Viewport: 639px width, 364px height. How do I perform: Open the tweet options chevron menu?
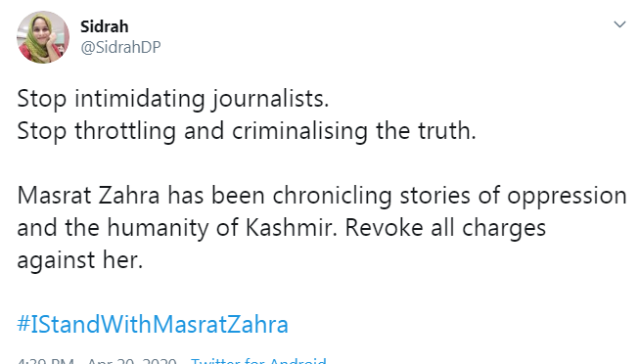619,24
